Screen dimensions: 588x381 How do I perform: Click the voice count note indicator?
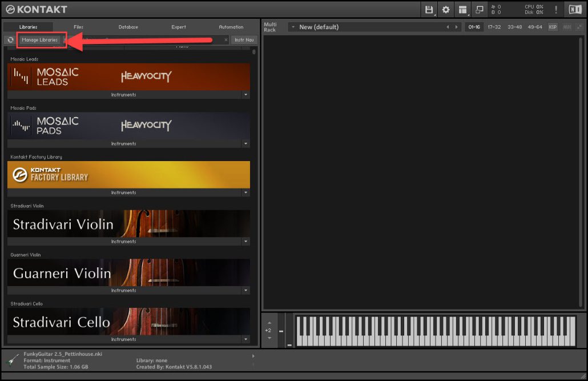click(496, 7)
